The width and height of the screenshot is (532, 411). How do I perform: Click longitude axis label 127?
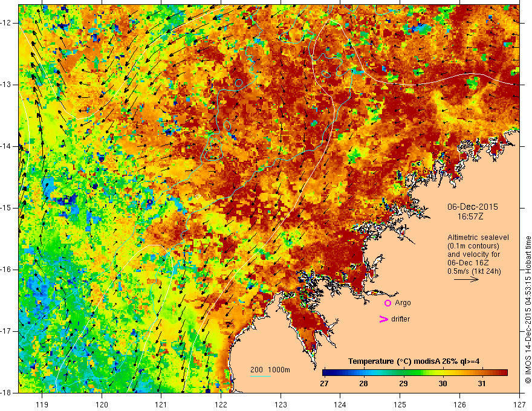tap(519, 404)
